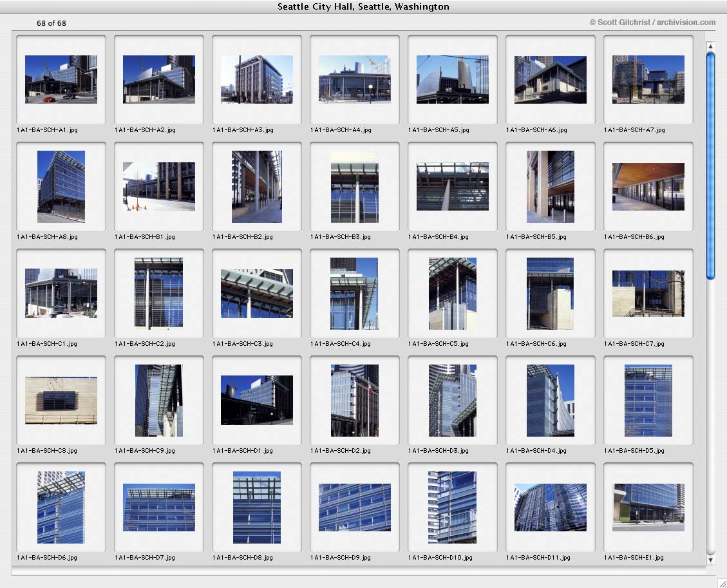View the photo thumbnail for 1A1-BA-SCH-B3.jpg
727x588 pixels.
(355, 186)
